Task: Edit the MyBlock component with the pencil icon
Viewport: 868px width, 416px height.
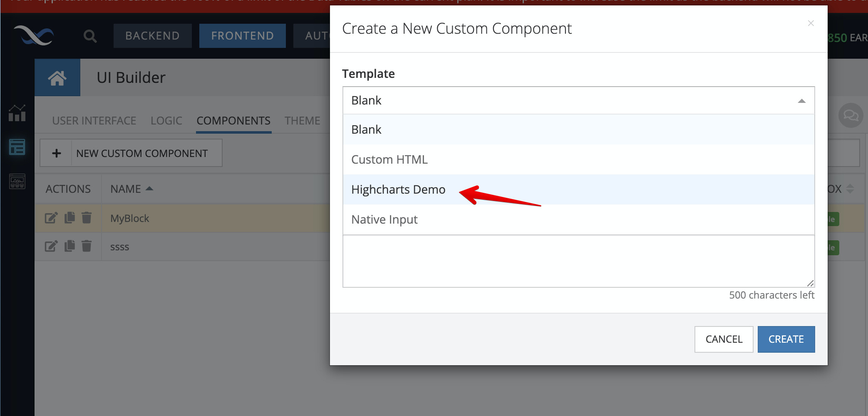Action: click(x=51, y=218)
